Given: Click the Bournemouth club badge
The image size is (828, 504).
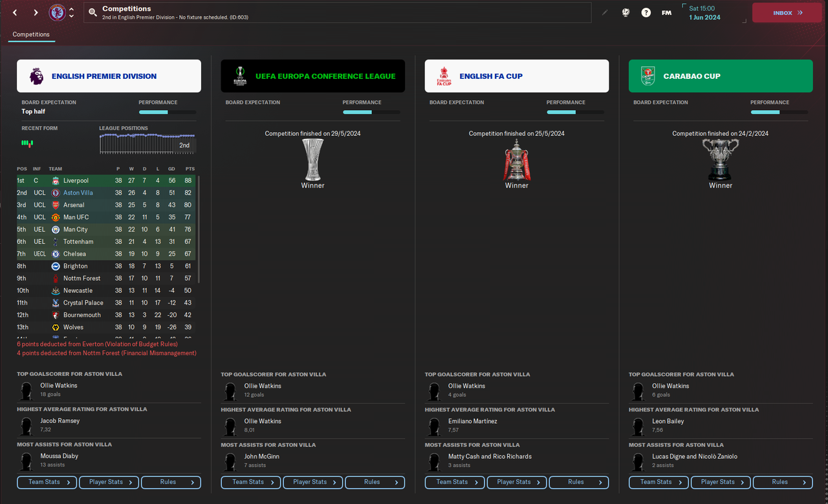Looking at the screenshot, I should [56, 315].
